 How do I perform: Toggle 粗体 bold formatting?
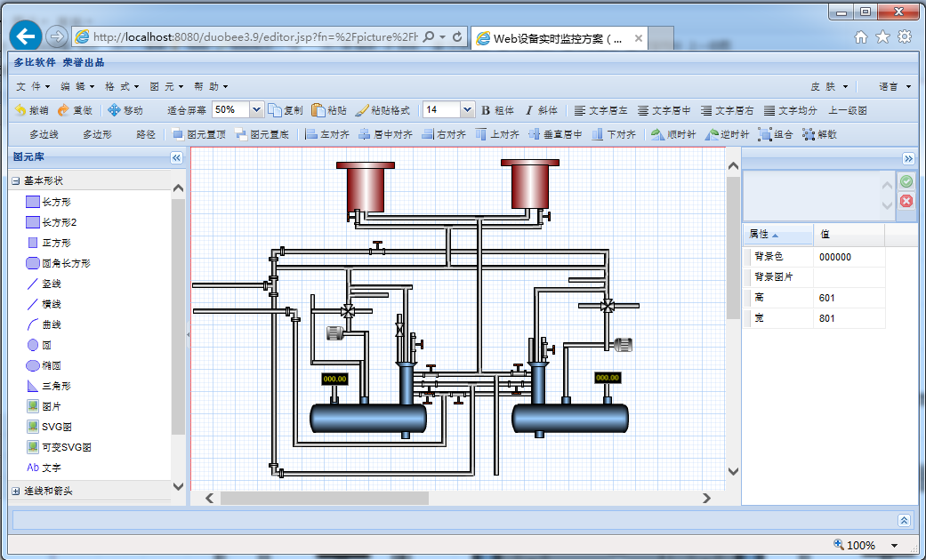pos(498,110)
